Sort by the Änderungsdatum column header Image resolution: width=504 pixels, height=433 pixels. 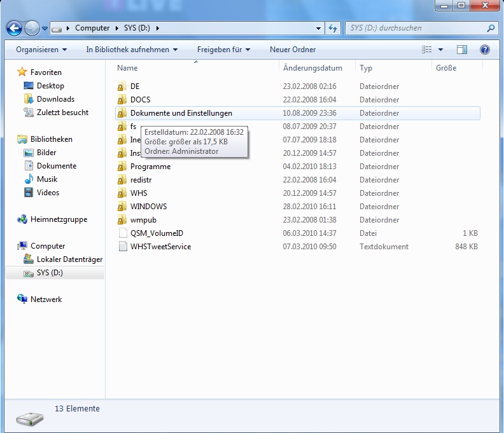[312, 68]
